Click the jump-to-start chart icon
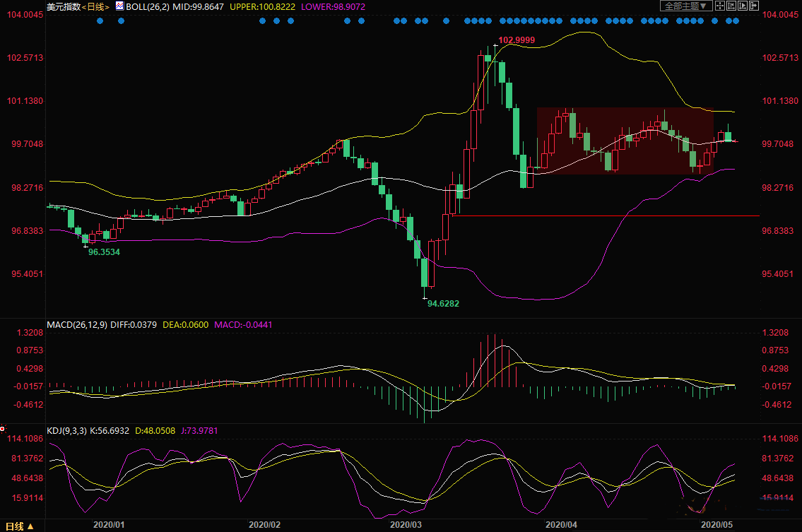802x532 pixels. click(x=731, y=6)
